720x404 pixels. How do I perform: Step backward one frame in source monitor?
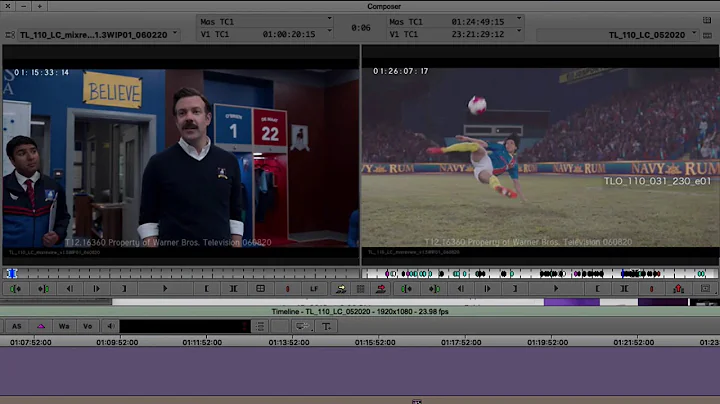pyautogui.click(x=69, y=289)
